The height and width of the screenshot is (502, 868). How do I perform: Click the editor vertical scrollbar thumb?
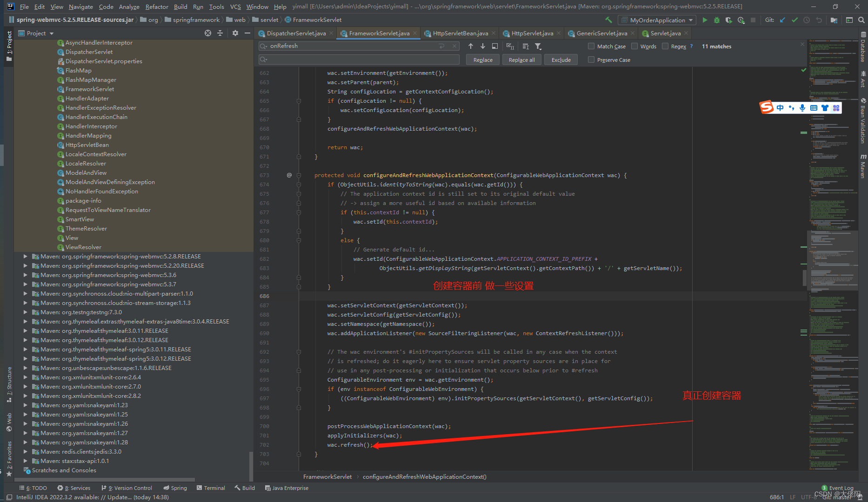(x=805, y=277)
